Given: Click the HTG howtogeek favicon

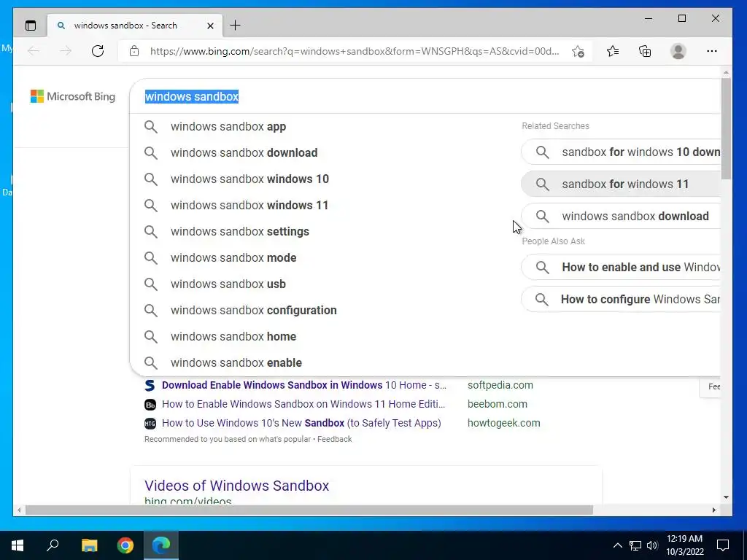Looking at the screenshot, I should [150, 423].
